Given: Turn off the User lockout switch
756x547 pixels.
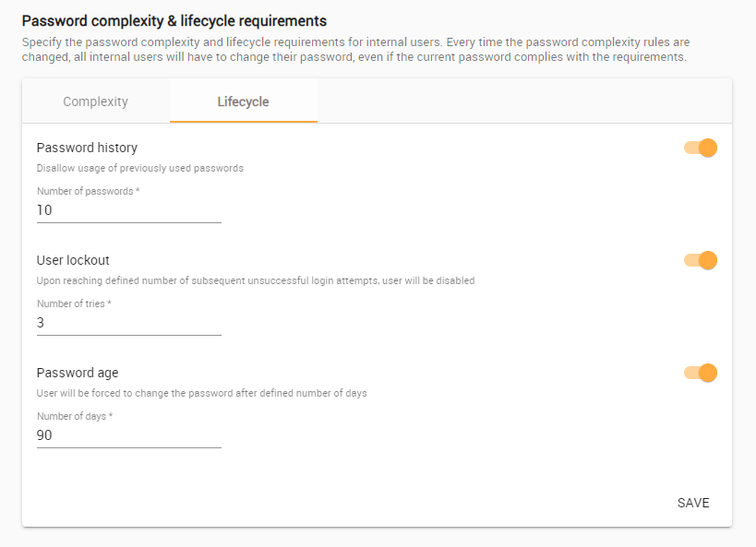Looking at the screenshot, I should pyautogui.click(x=701, y=260).
